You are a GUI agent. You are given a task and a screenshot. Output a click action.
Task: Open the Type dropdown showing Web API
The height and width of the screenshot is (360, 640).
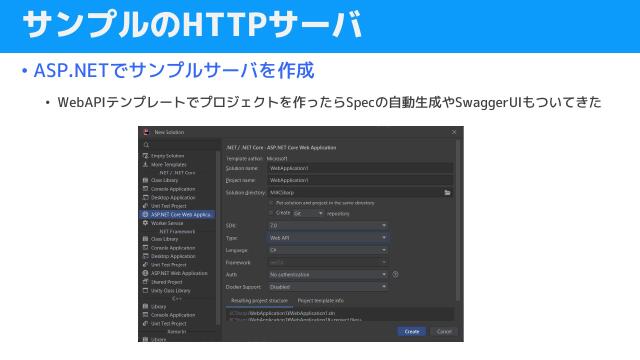click(x=328, y=238)
